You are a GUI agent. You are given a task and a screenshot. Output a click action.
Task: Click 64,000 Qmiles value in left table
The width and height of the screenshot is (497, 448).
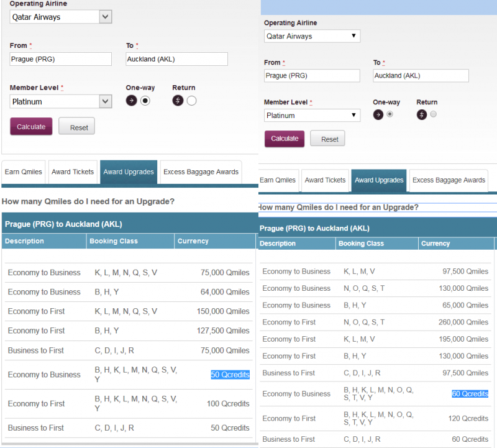click(x=225, y=291)
